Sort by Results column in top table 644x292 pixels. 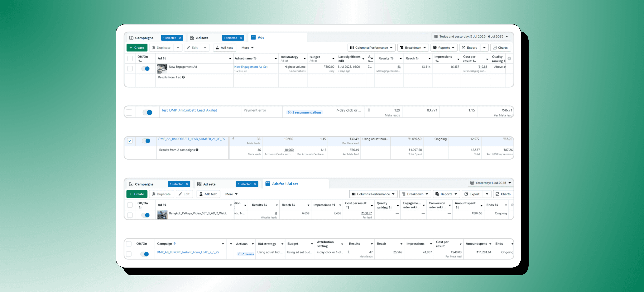pyautogui.click(x=386, y=58)
